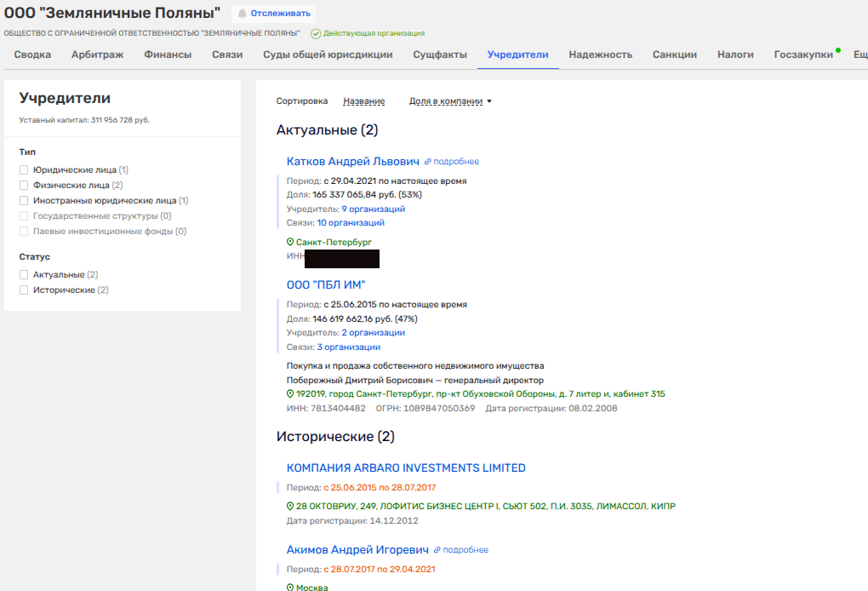Check the Физические лица filter
This screenshot has width=868, height=591.
[x=25, y=186]
